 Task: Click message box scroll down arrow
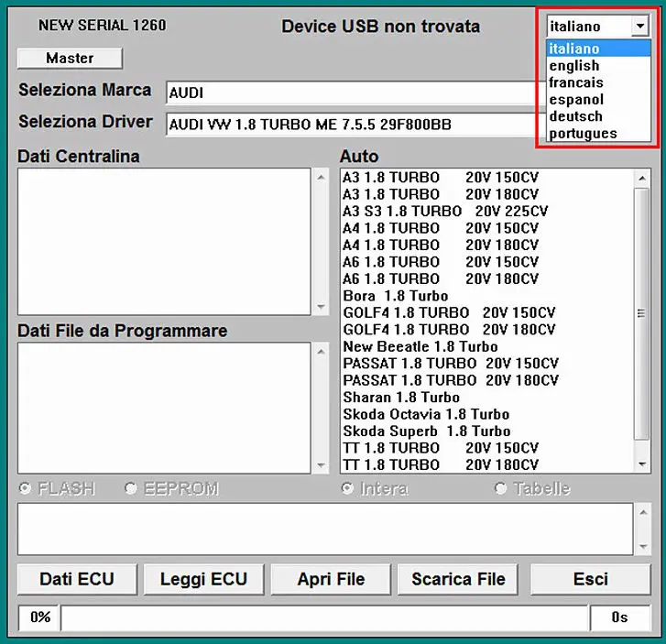[643, 546]
